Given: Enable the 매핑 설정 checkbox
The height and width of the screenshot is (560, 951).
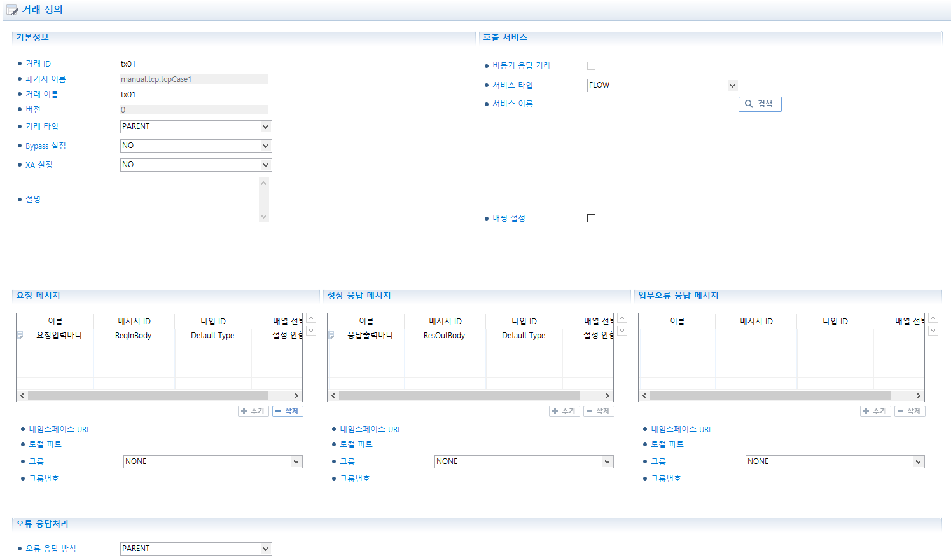Looking at the screenshot, I should [x=591, y=219].
